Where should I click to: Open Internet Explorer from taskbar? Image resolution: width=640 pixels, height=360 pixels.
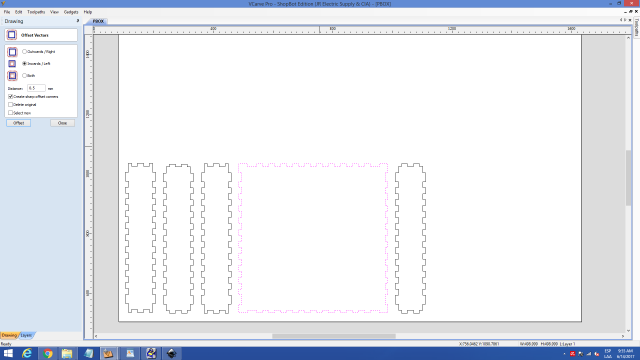pyautogui.click(x=27, y=353)
